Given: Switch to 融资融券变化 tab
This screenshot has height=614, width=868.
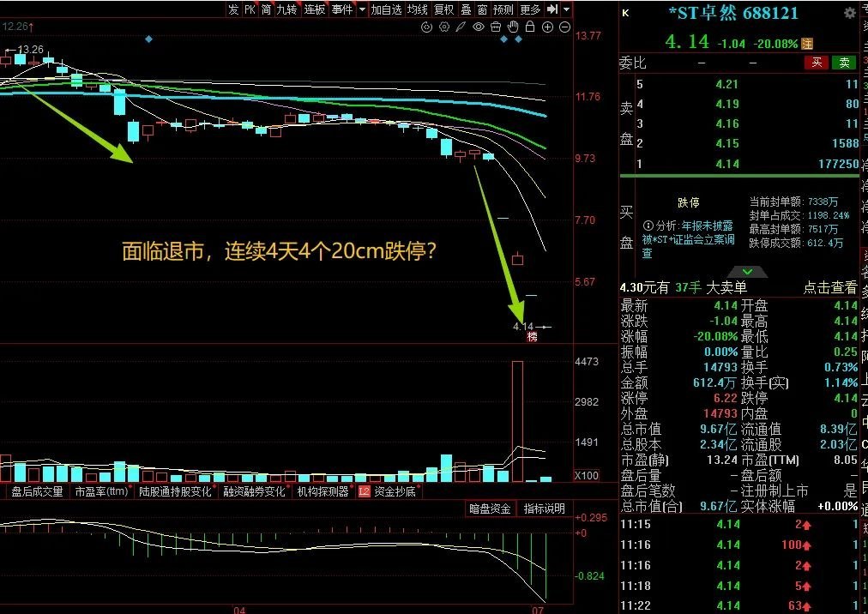Looking at the screenshot, I should (x=255, y=491).
